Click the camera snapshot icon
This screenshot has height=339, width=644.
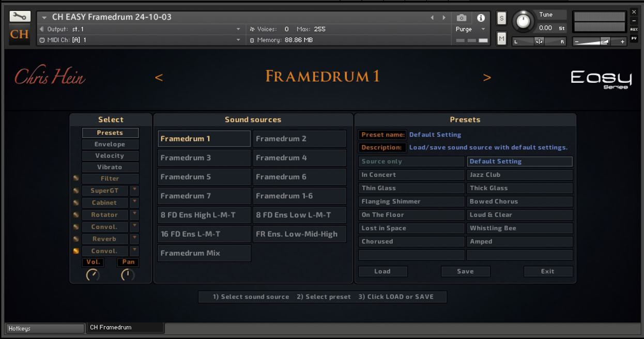(462, 18)
